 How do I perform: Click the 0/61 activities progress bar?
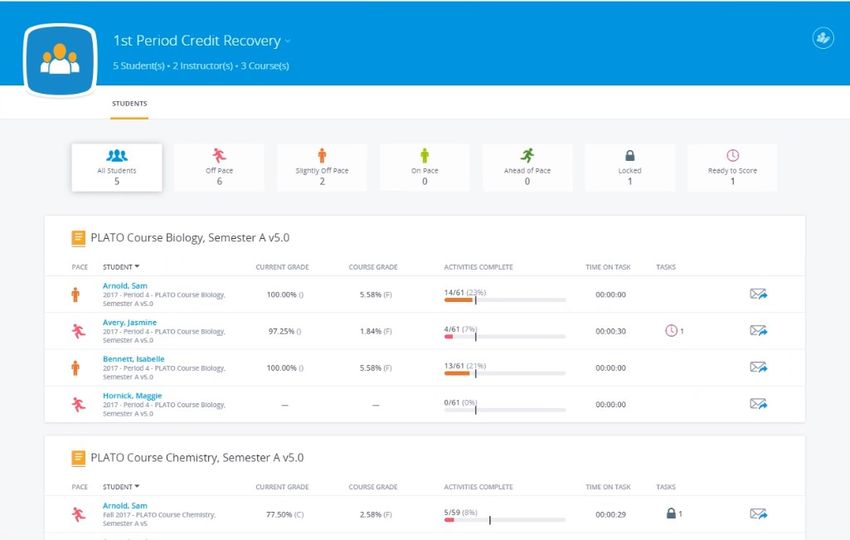[x=505, y=410]
